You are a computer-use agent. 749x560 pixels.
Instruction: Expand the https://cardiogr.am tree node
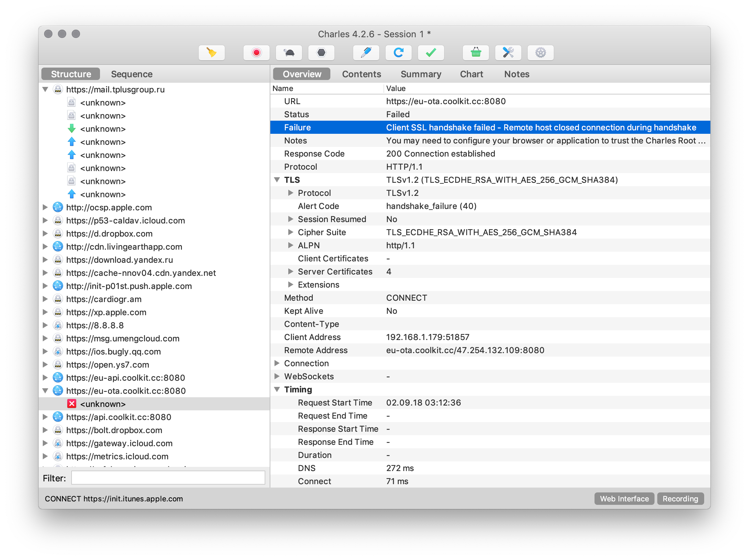click(x=45, y=299)
